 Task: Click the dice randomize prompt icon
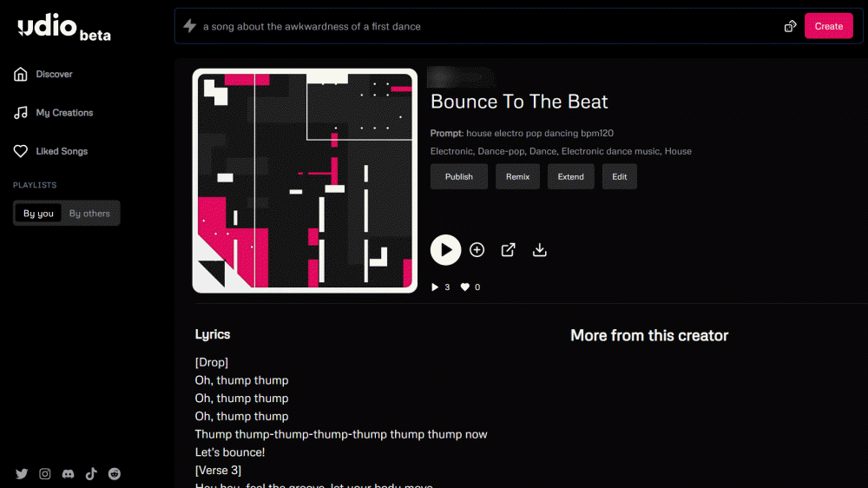click(x=790, y=26)
